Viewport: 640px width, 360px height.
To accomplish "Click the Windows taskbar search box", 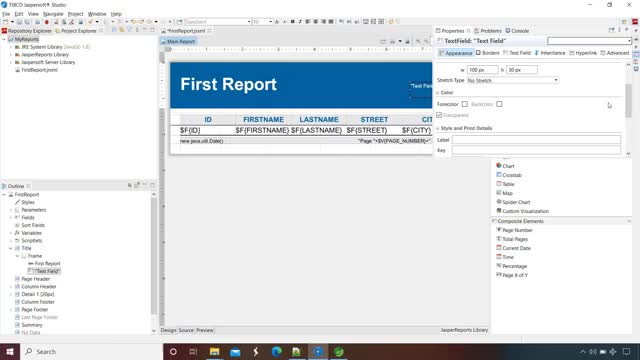I will pyautogui.click(x=91, y=351).
